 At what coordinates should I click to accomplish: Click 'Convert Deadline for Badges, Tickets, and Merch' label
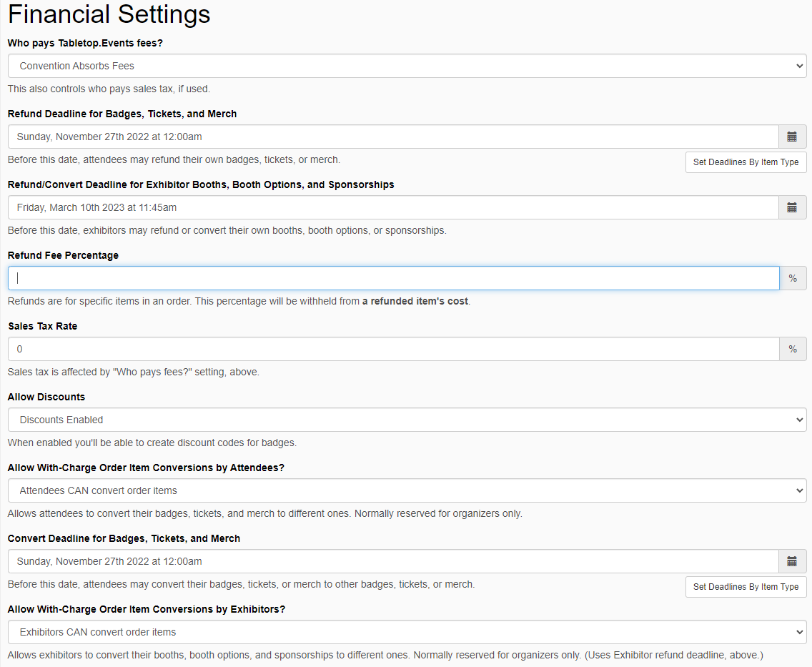coord(124,538)
